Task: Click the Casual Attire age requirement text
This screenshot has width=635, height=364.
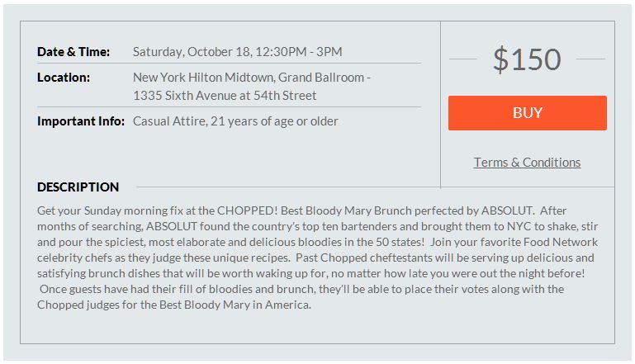Action: click(235, 121)
